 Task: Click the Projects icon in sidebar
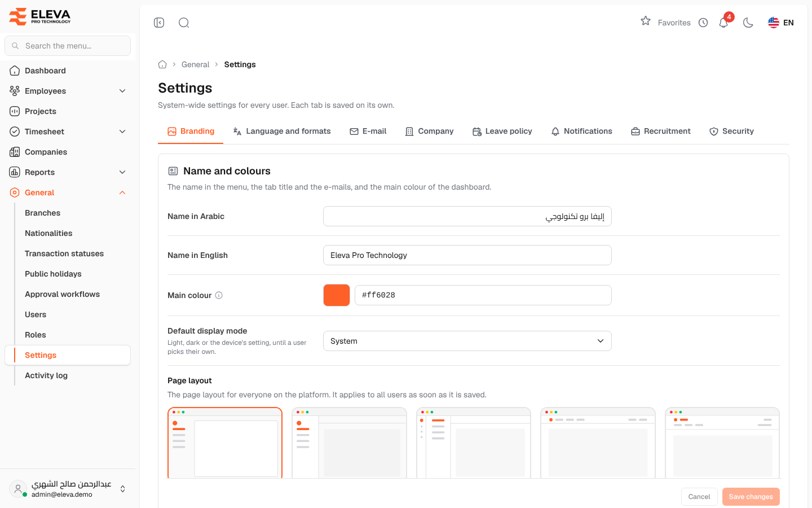tap(15, 111)
